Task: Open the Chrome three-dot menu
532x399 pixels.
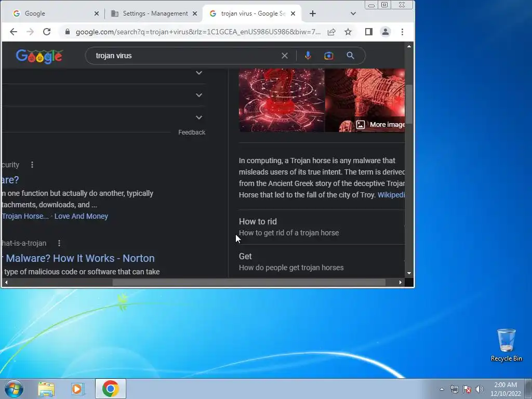Action: coord(403,32)
